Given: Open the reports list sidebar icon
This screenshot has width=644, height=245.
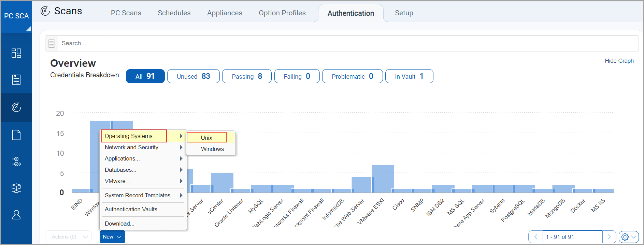Looking at the screenshot, I should 16,80.
